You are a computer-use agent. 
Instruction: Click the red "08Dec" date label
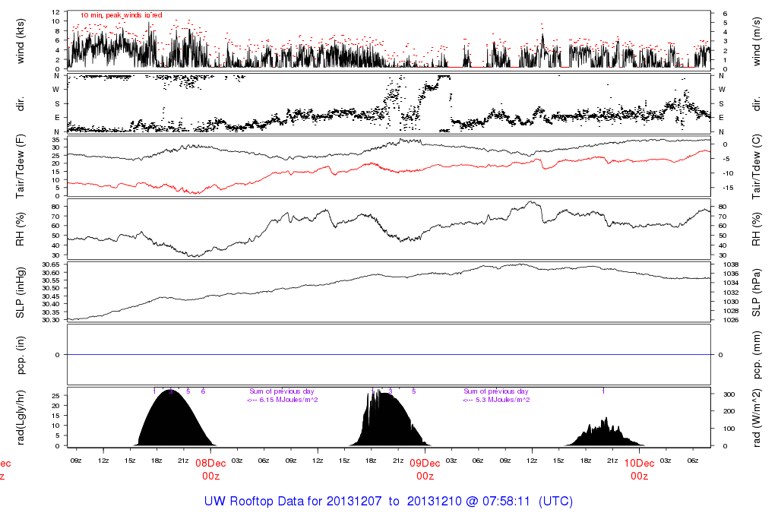coord(210,464)
